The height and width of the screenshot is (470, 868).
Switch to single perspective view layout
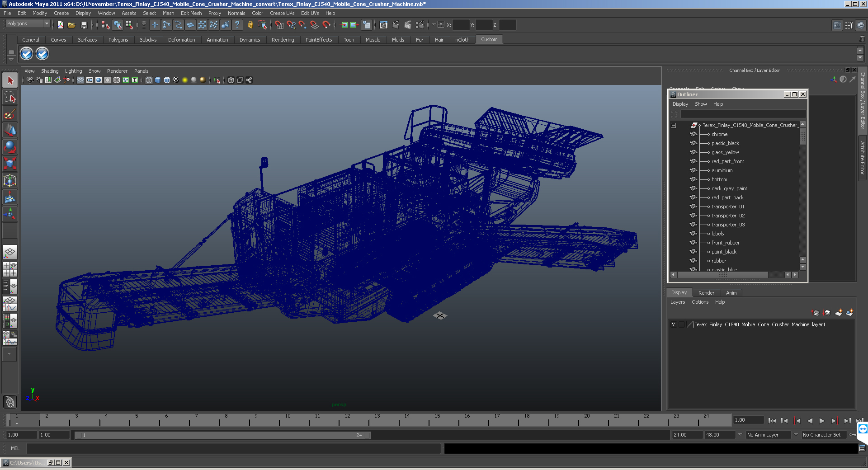[x=10, y=252]
